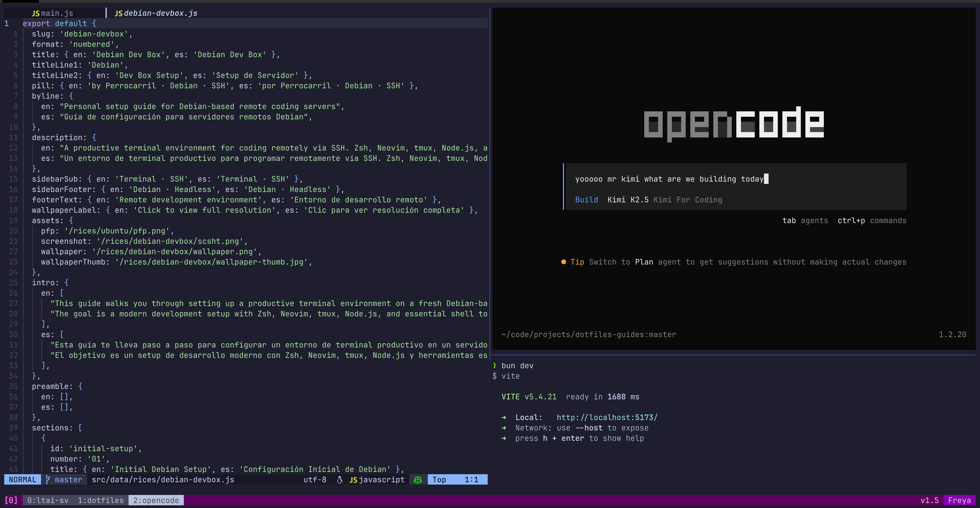Click the Freya label in tmux bar
Screen dimensions: 980x508
click(x=959, y=500)
